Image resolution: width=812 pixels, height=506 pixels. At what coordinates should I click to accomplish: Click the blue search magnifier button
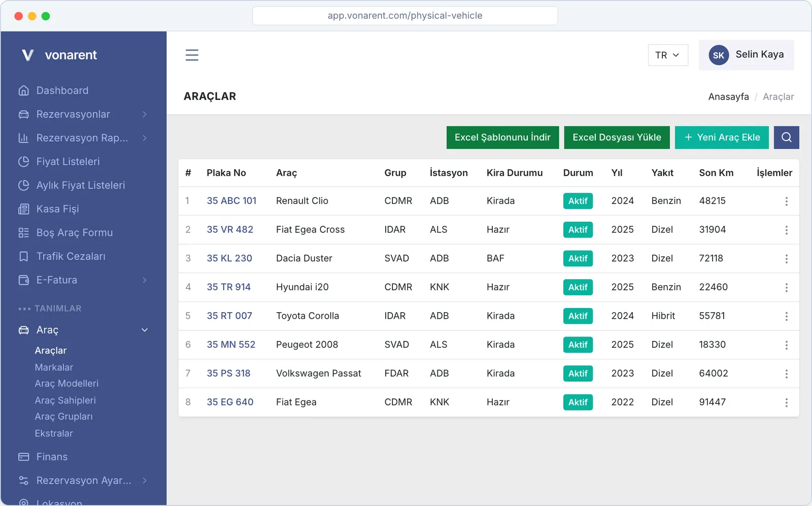(x=786, y=138)
